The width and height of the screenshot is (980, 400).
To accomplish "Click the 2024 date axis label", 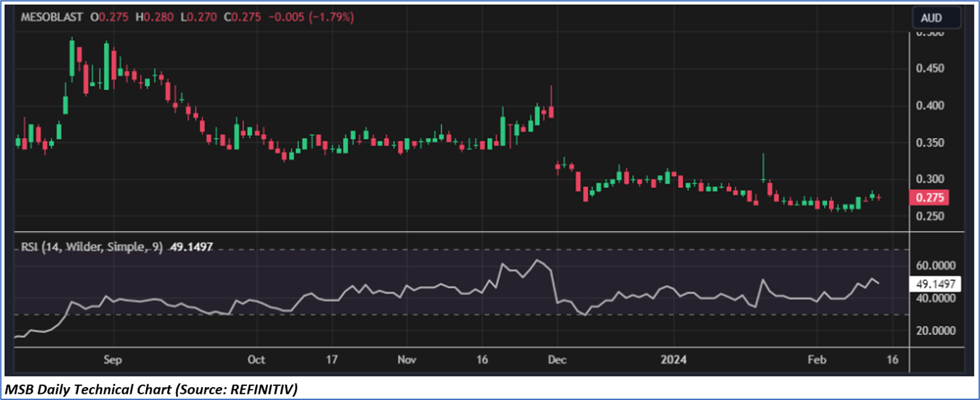I will 674,359.
